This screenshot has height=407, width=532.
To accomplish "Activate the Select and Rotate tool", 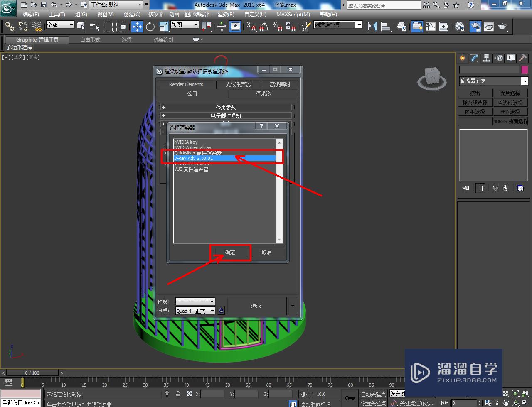I will (x=150, y=27).
